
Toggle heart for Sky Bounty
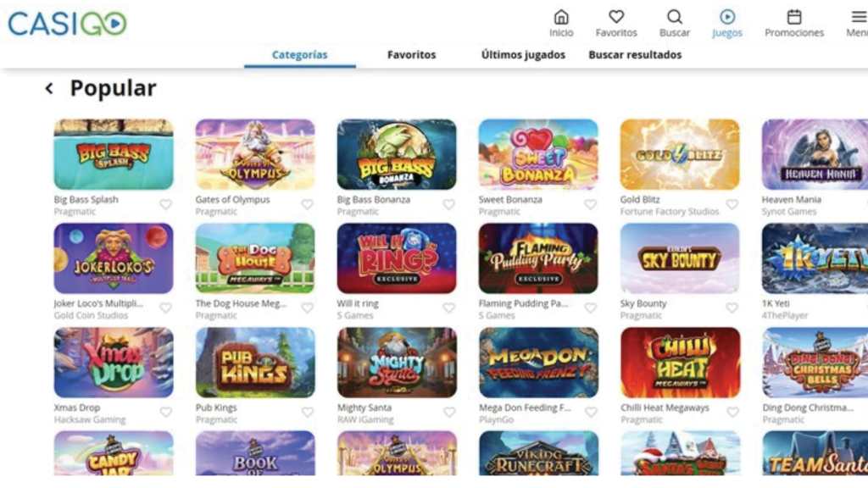(732, 308)
